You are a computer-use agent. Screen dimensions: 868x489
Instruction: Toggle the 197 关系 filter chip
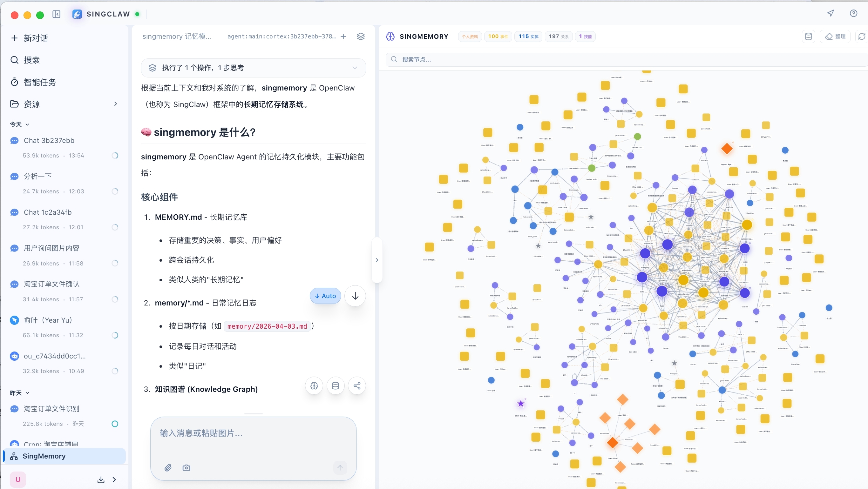(x=558, y=37)
